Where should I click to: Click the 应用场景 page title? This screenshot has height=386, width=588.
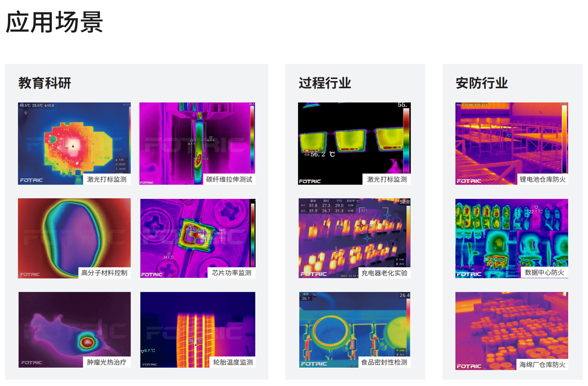click(54, 22)
